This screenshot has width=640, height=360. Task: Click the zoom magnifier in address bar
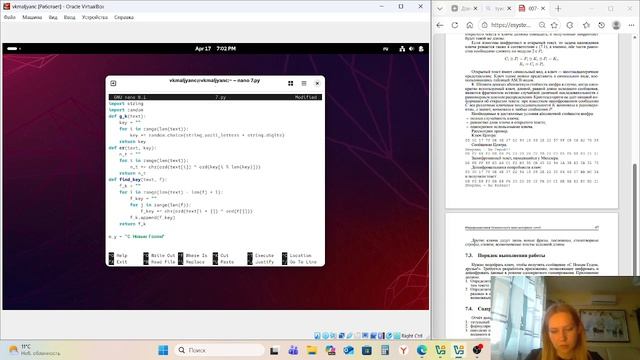[542, 25]
